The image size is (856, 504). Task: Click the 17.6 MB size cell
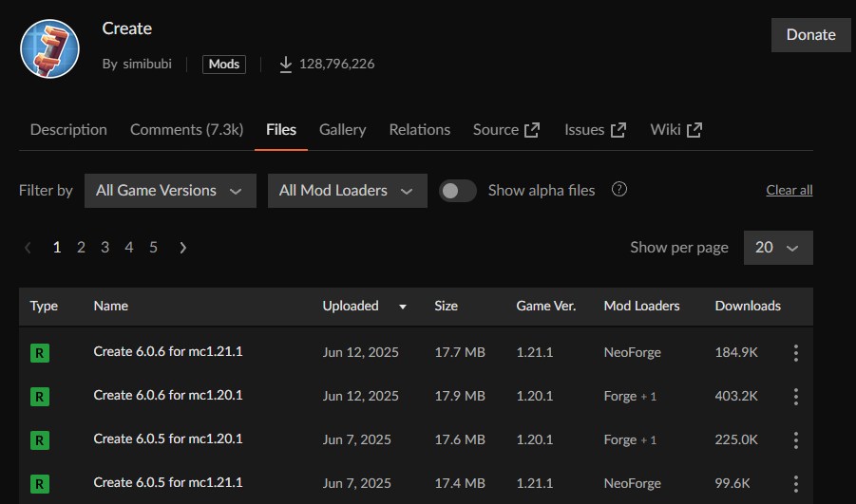tap(460, 439)
